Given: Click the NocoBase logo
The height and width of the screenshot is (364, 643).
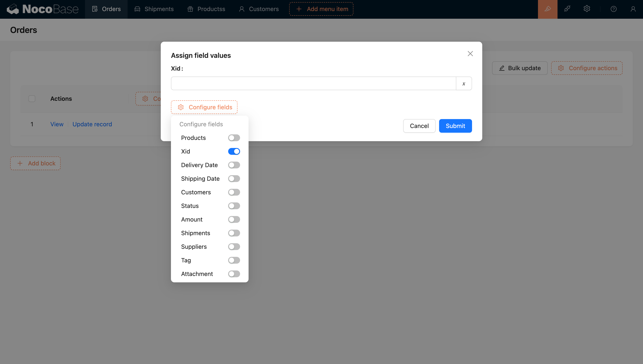Looking at the screenshot, I should [43, 9].
